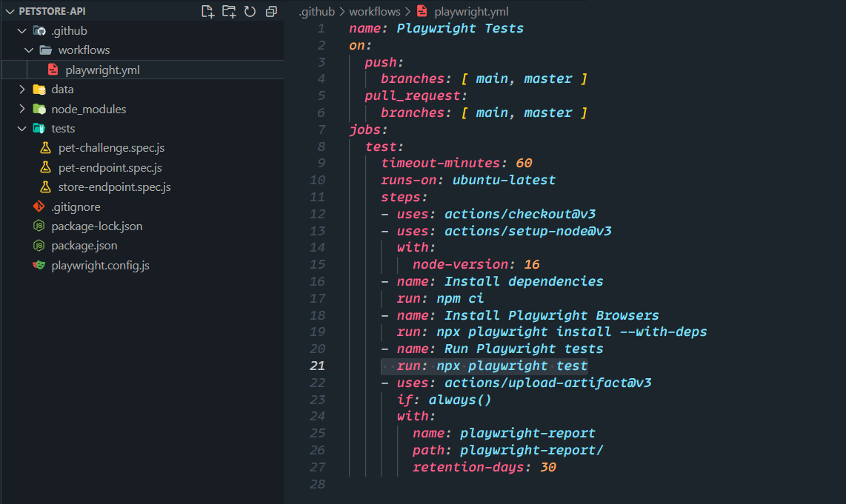
Task: Click line number 28 in the gutter
Action: 317,484
